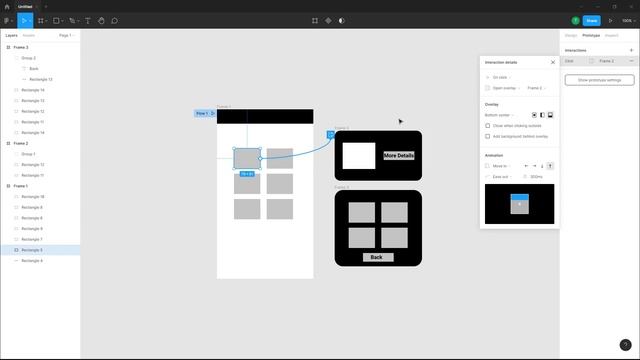Open the Open overlay action dropdown
This screenshot has width=640, height=360.
pyautogui.click(x=506, y=88)
